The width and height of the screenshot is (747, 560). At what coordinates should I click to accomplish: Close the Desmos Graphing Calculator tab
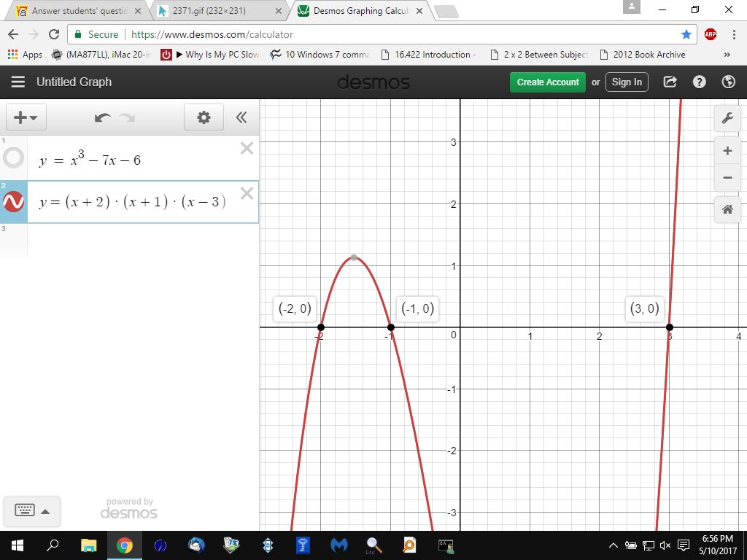click(419, 11)
